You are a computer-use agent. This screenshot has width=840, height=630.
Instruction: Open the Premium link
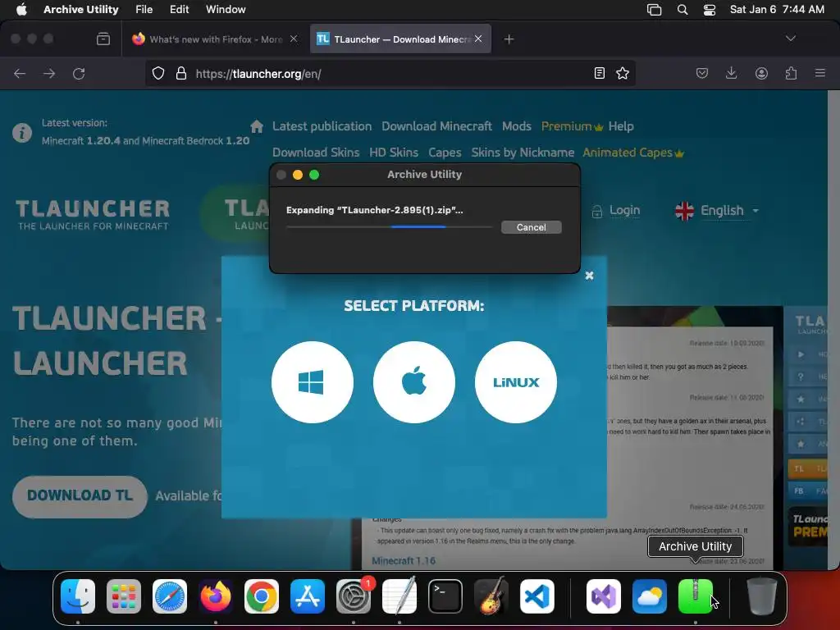(x=572, y=126)
